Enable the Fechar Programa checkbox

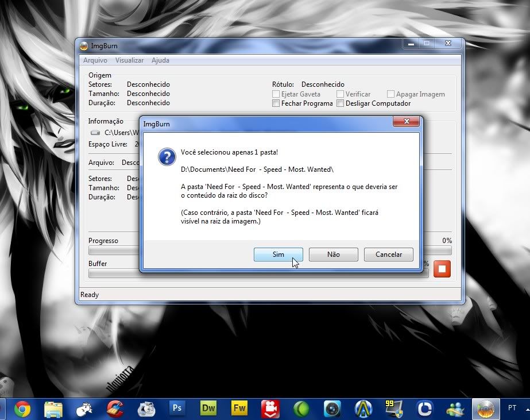[276, 103]
